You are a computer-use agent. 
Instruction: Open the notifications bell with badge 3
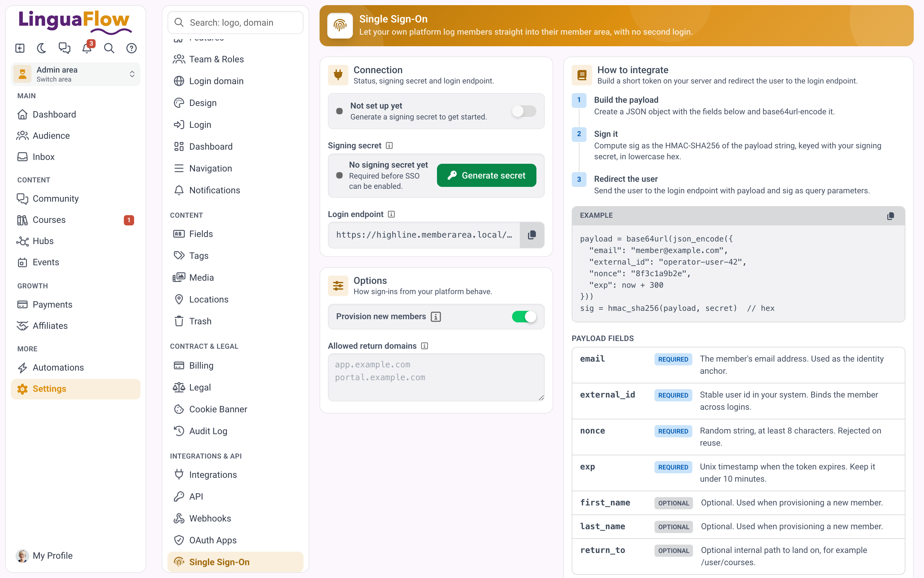[x=87, y=48]
